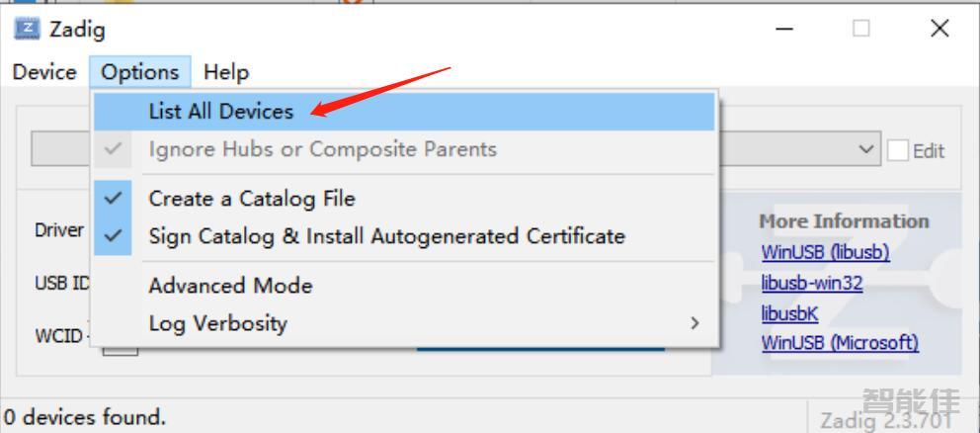Check the Edit checkbox
Image resolution: width=980 pixels, height=433 pixels.
point(898,151)
